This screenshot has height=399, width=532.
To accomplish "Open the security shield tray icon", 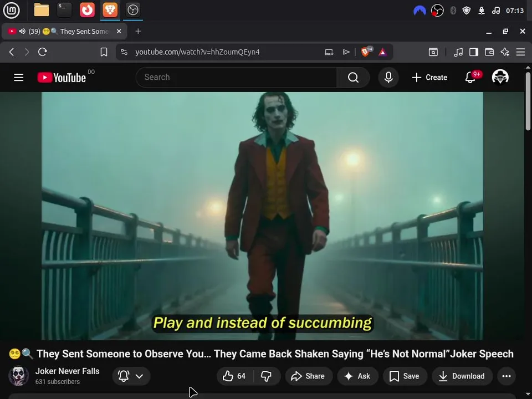I will pos(467,11).
